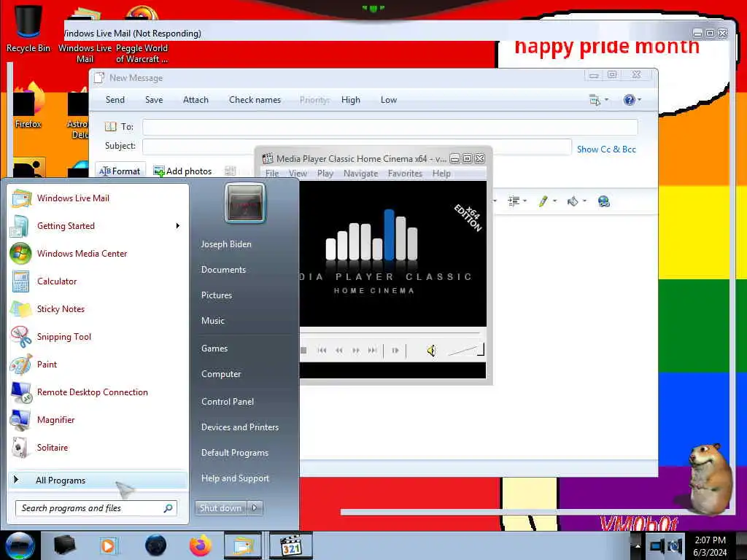The image size is (747, 560).
Task: Open Control Panel
Action: [x=228, y=402]
